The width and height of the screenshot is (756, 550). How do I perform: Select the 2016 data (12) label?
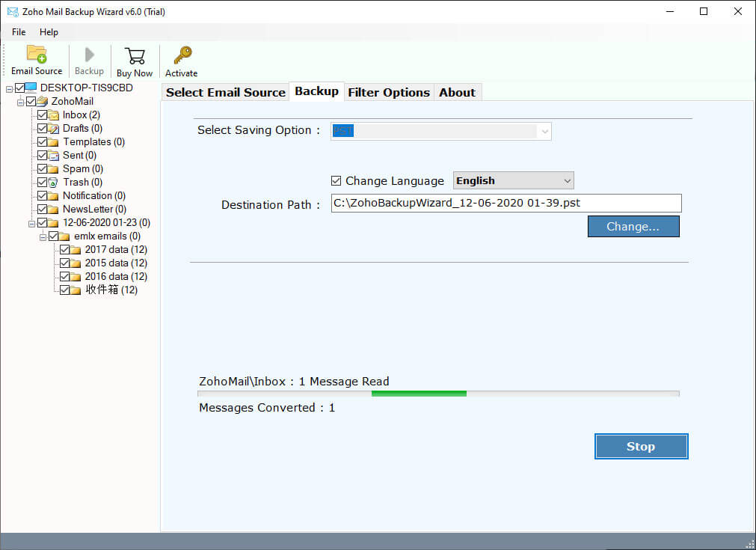(x=116, y=277)
